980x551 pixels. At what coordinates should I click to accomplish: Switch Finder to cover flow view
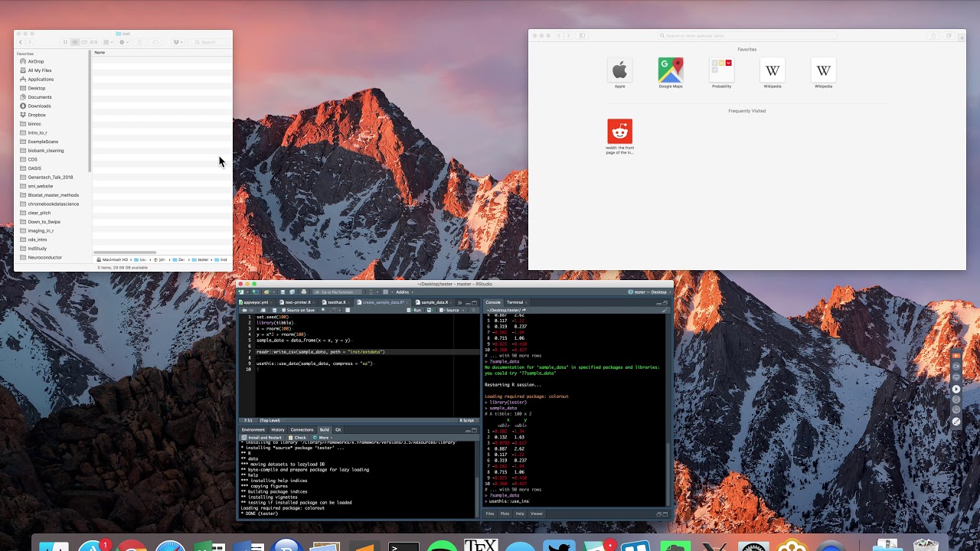click(x=93, y=42)
